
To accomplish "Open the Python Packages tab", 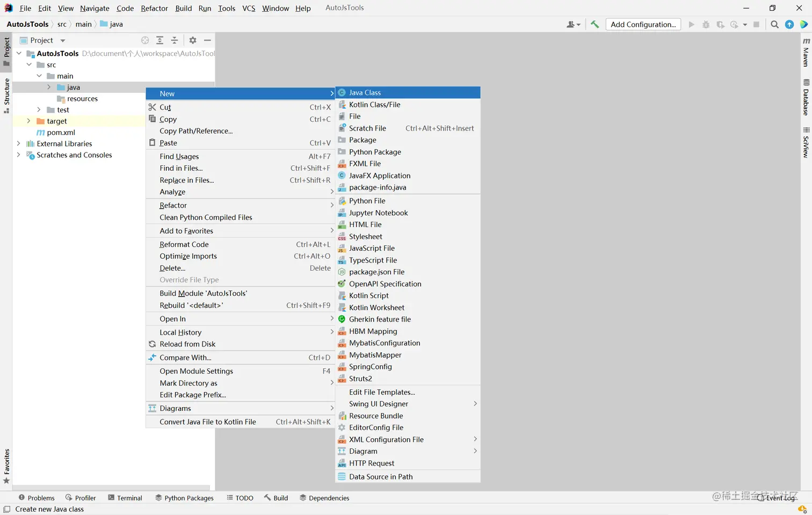I will (x=184, y=498).
